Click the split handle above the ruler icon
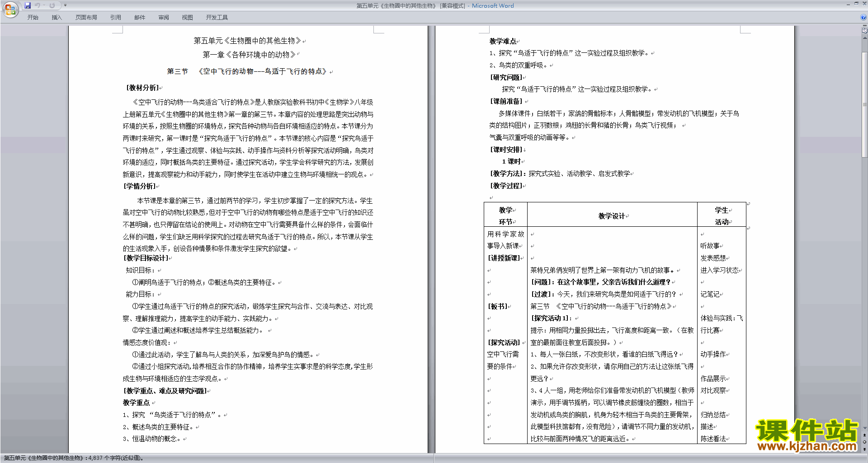Viewport: 868px width, 463px height. (864, 26)
